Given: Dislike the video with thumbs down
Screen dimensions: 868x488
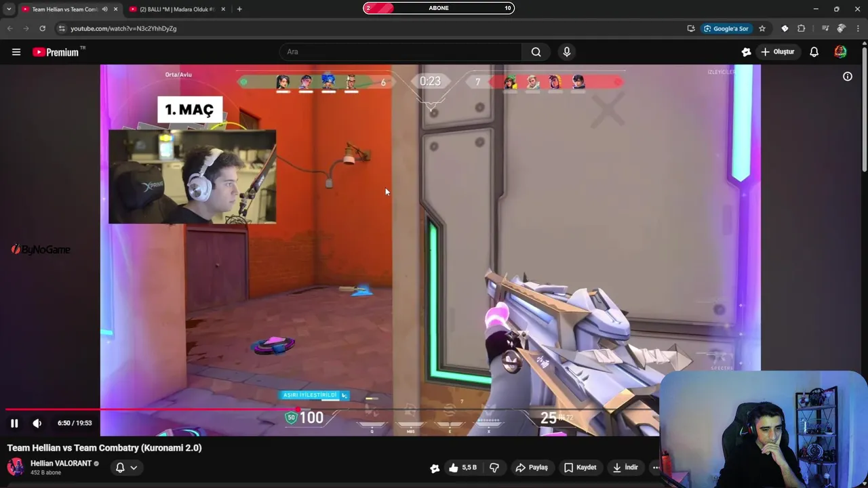Looking at the screenshot, I should [x=494, y=467].
